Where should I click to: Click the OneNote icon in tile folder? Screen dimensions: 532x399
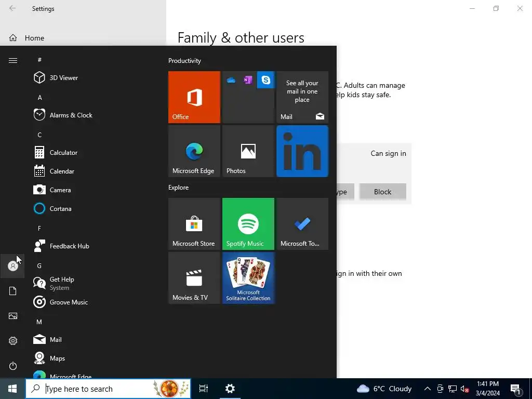[248, 79]
